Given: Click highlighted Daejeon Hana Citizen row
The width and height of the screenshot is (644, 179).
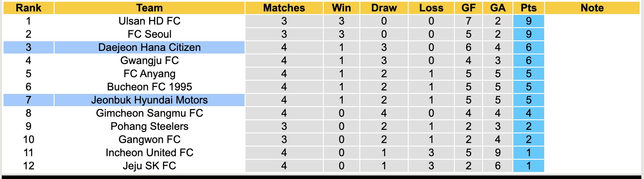Looking at the screenshot, I should pos(150,47).
